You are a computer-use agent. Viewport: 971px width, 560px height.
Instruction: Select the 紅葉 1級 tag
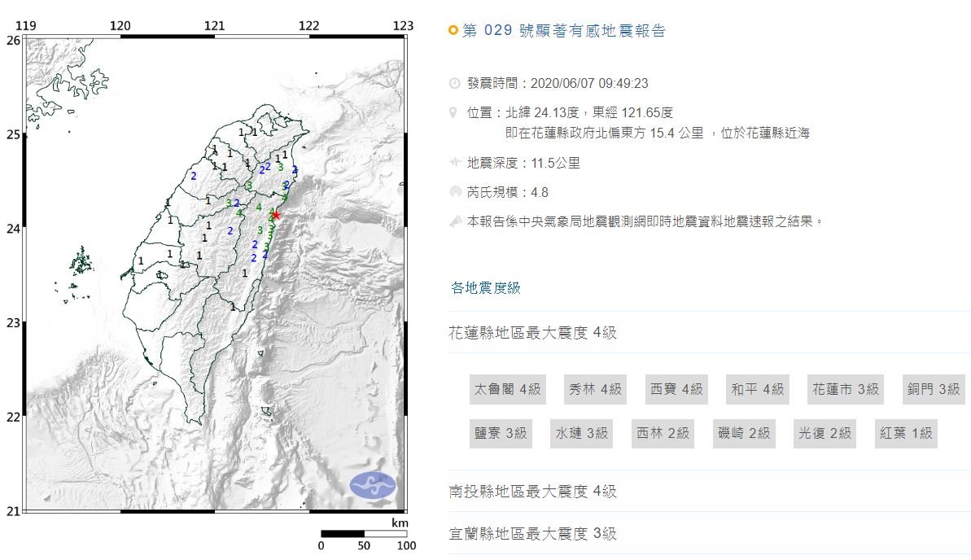click(x=906, y=433)
